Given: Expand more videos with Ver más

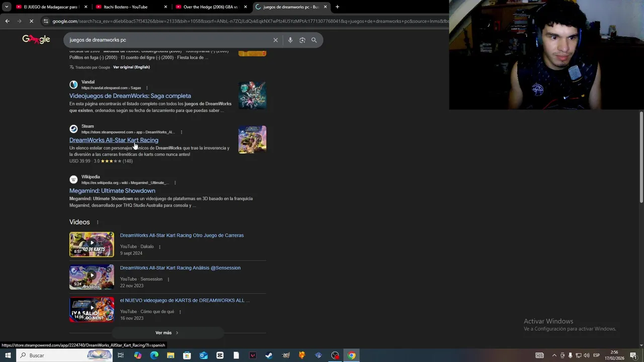Looking at the screenshot, I should (167, 333).
